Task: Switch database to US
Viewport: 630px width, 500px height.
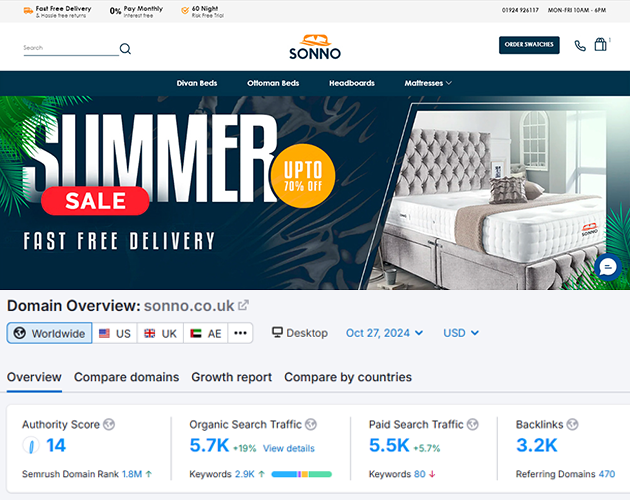Action: pyautogui.click(x=115, y=333)
